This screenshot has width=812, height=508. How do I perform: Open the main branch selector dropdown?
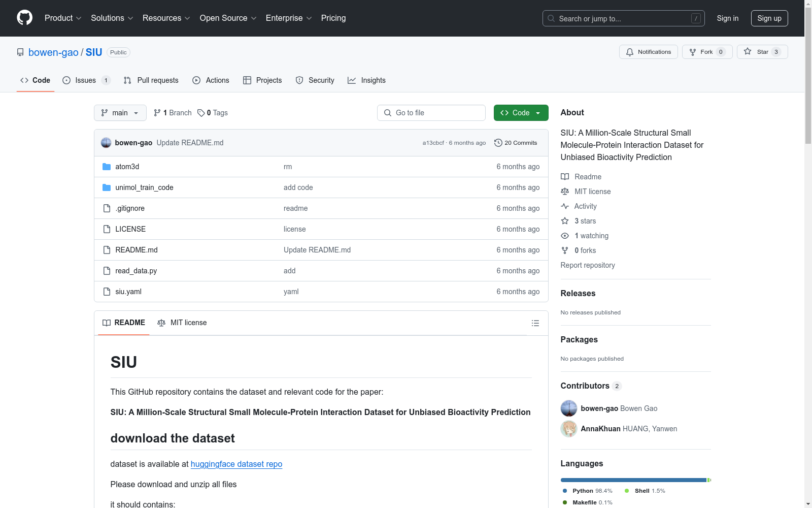[x=120, y=113]
